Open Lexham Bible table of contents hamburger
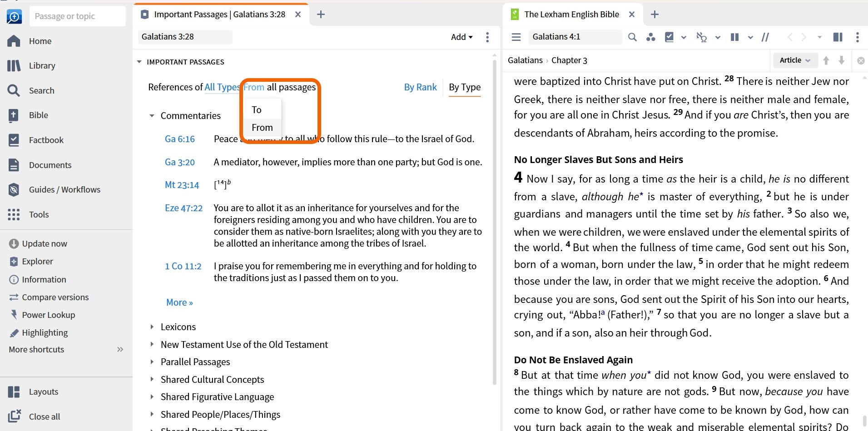This screenshot has width=868, height=431. (516, 37)
